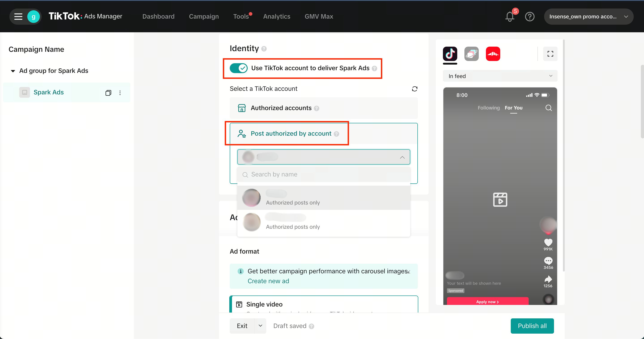Image resolution: width=644 pixels, height=339 pixels.
Task: Select TikTok placement preview icon
Action: pos(450,54)
